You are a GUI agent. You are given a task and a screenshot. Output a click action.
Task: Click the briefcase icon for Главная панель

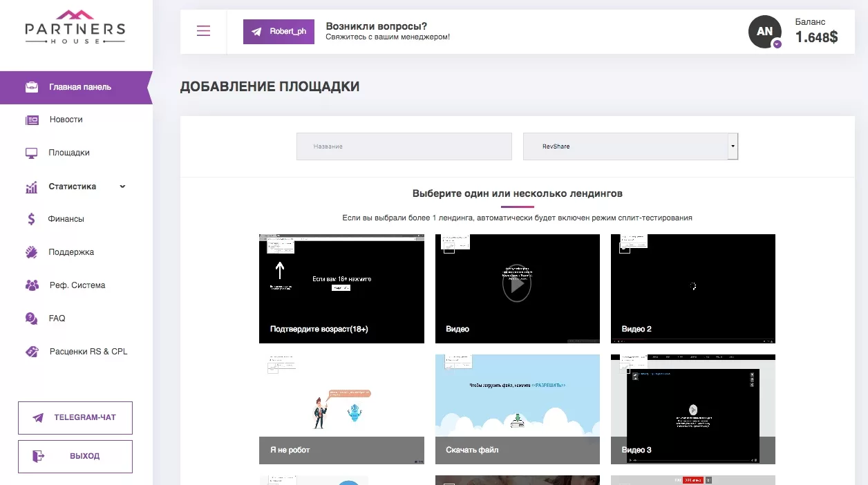click(x=32, y=87)
